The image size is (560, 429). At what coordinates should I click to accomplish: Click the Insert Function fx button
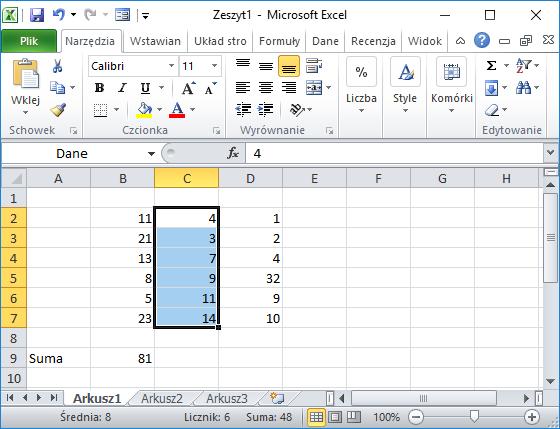[233, 154]
